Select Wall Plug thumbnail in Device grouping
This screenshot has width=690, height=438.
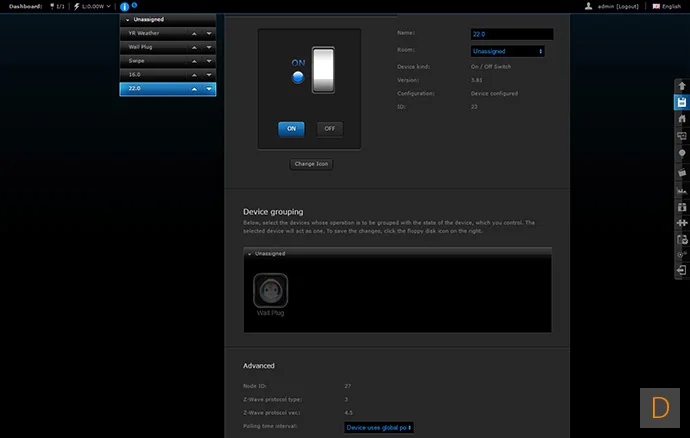[270, 294]
